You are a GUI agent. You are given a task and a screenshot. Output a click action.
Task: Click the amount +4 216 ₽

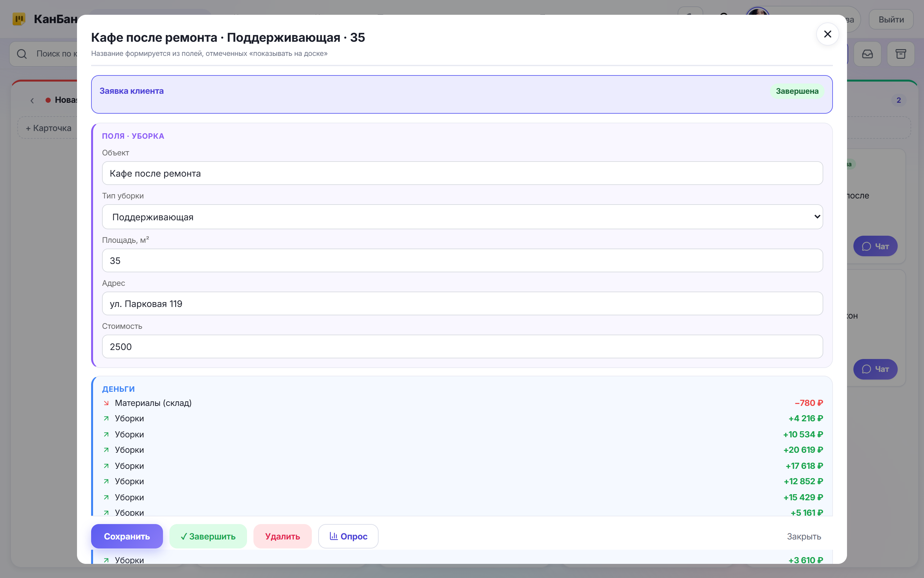pos(806,418)
